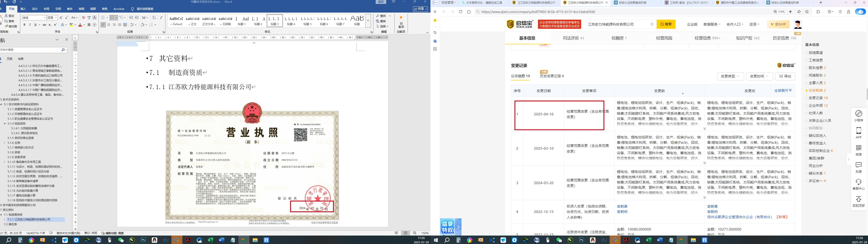Apply center alignment in Word

[x=108, y=25]
